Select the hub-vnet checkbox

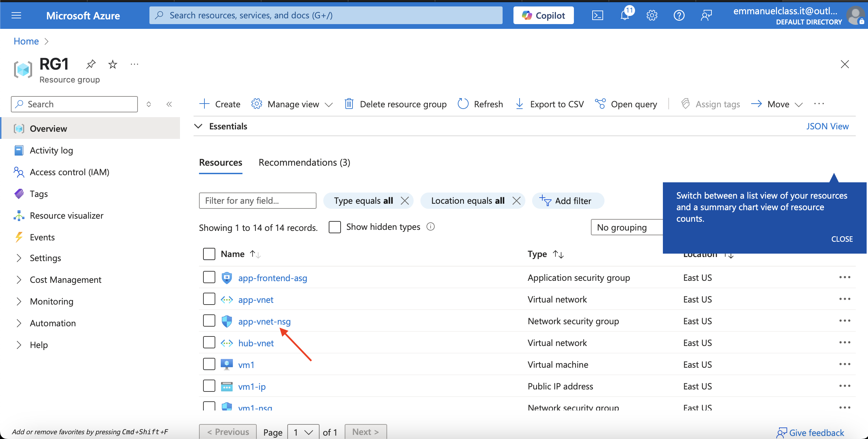(x=209, y=343)
